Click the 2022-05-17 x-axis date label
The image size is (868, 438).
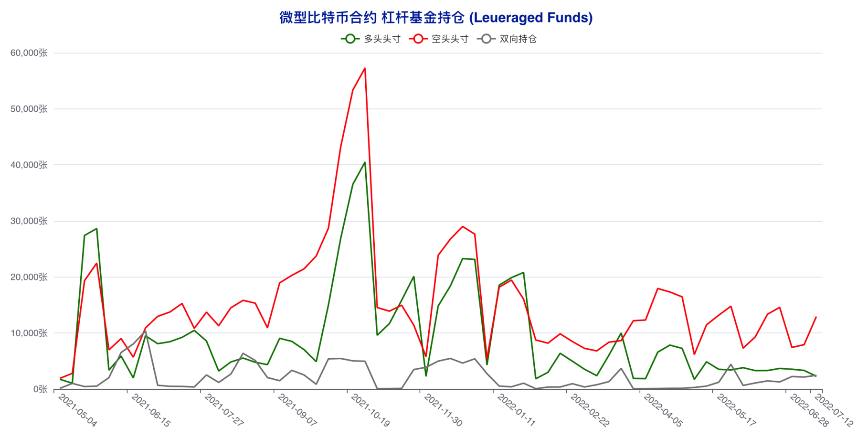[736, 410]
